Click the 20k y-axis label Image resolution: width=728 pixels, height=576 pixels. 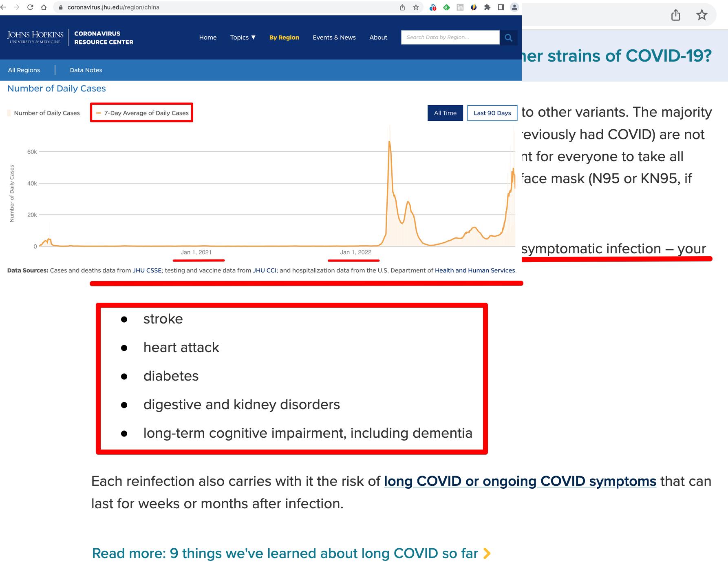click(x=32, y=215)
